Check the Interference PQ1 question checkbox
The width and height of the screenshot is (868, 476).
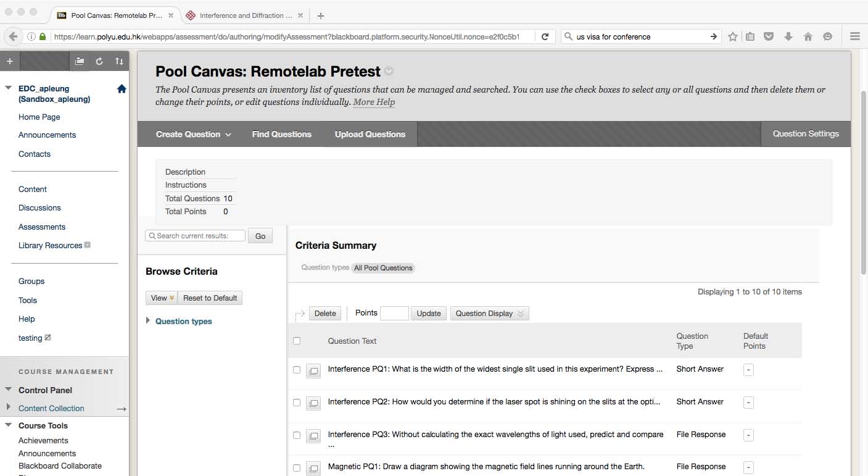tap(297, 370)
